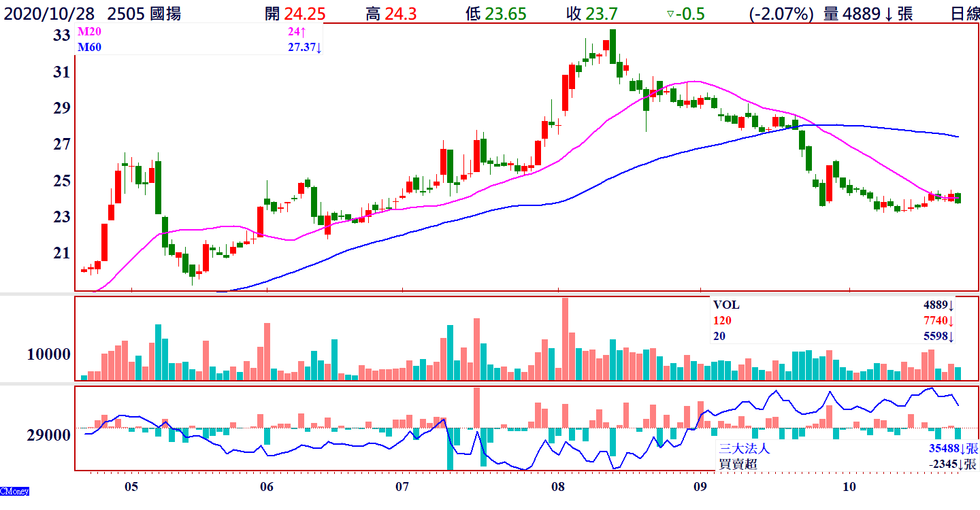980x510 pixels.
Task: Click the 2020/10/28 date field
Action: pos(50,14)
